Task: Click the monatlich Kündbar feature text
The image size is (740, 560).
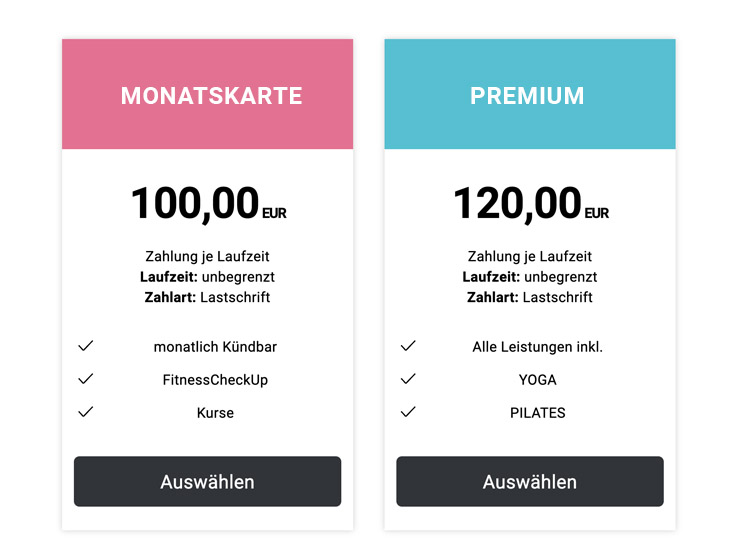Action: coord(215,347)
